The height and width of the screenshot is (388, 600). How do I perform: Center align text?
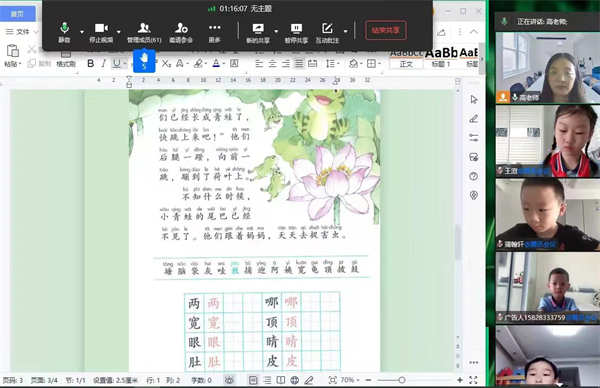click(272, 64)
